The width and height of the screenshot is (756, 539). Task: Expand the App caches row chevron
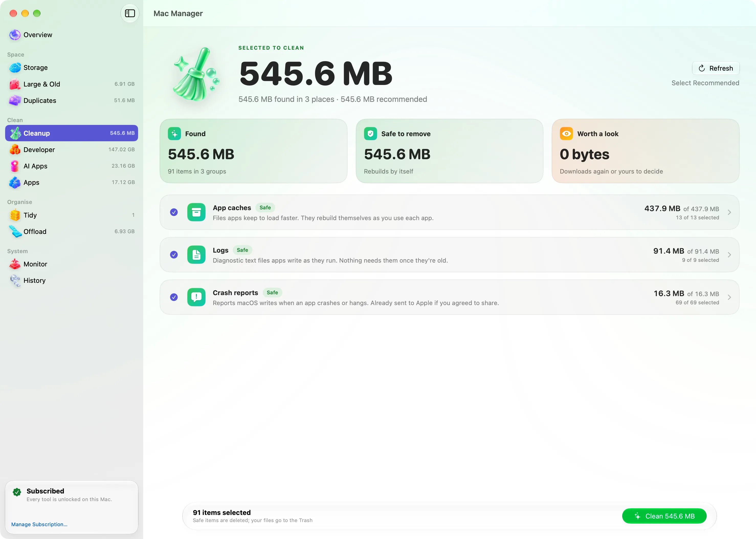tap(729, 212)
